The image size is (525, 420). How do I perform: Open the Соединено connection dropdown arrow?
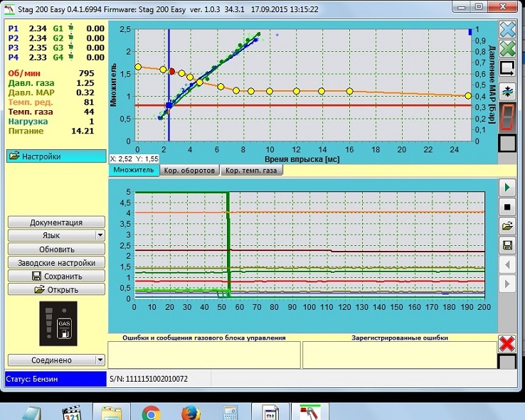pos(100,360)
